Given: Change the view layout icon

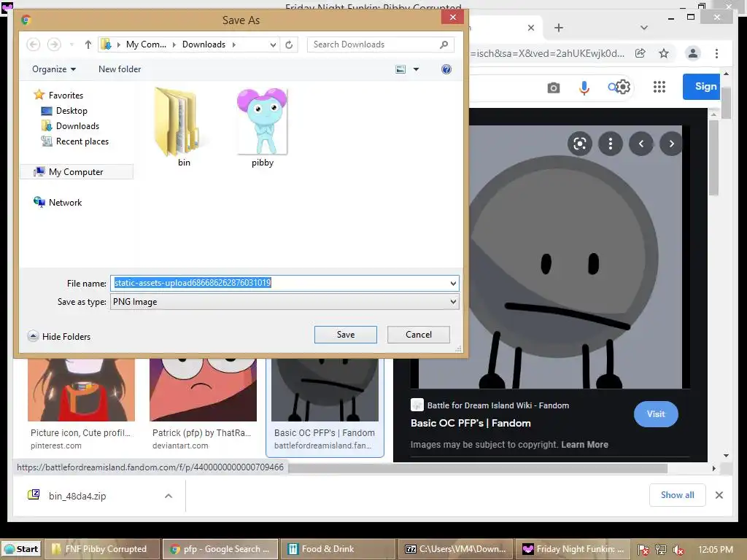Looking at the screenshot, I should 400,69.
